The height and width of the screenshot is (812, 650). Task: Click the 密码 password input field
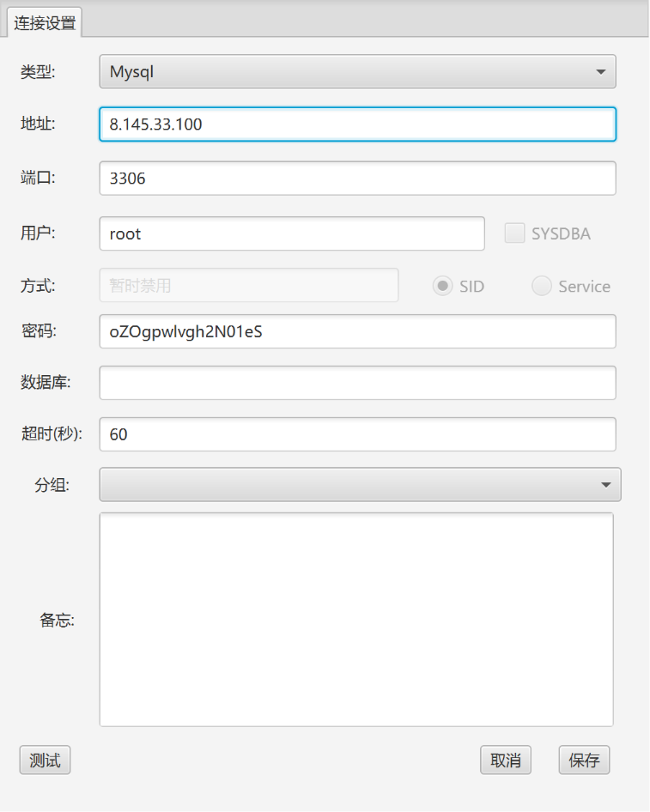point(356,330)
